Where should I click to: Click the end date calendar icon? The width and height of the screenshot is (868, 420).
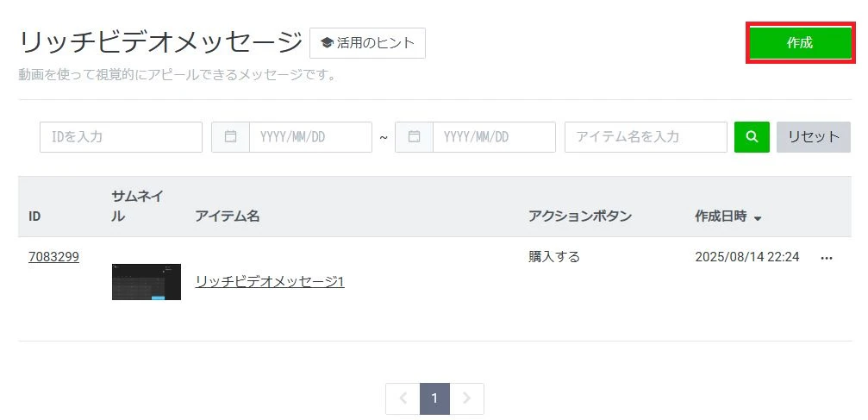point(414,137)
